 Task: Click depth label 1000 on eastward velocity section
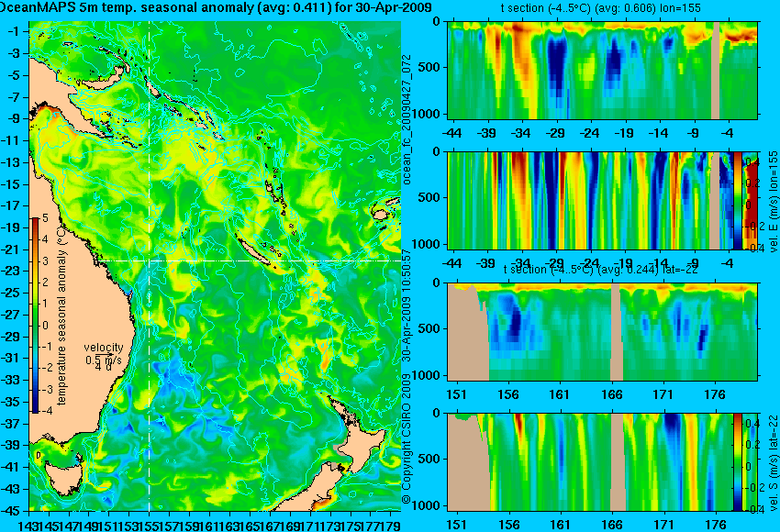pyautogui.click(x=427, y=244)
